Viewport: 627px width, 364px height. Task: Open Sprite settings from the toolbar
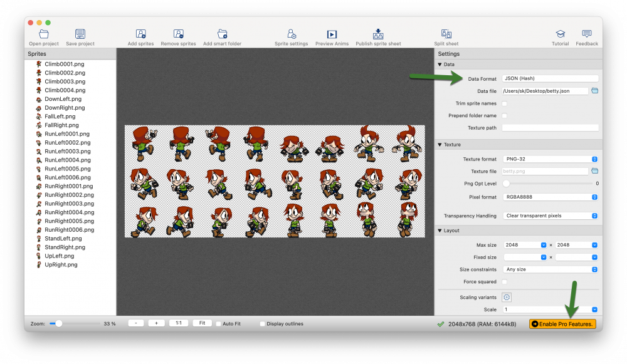click(x=291, y=34)
